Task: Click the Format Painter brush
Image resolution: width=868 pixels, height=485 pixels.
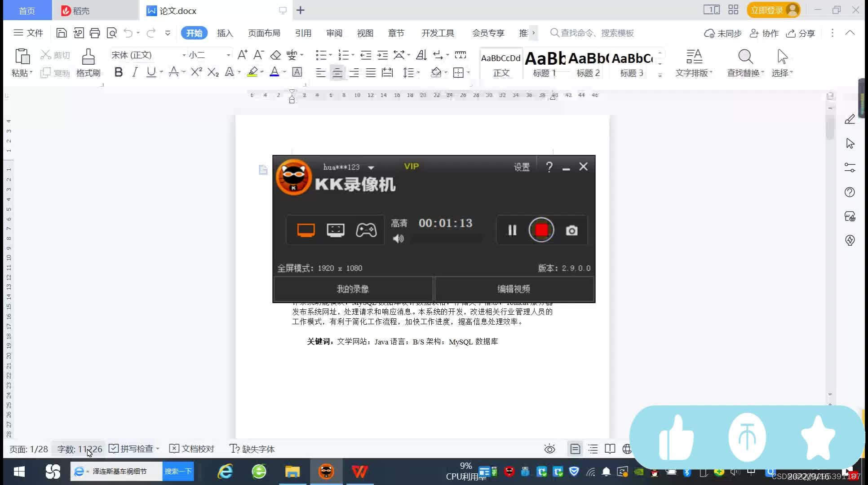Action: [88, 62]
